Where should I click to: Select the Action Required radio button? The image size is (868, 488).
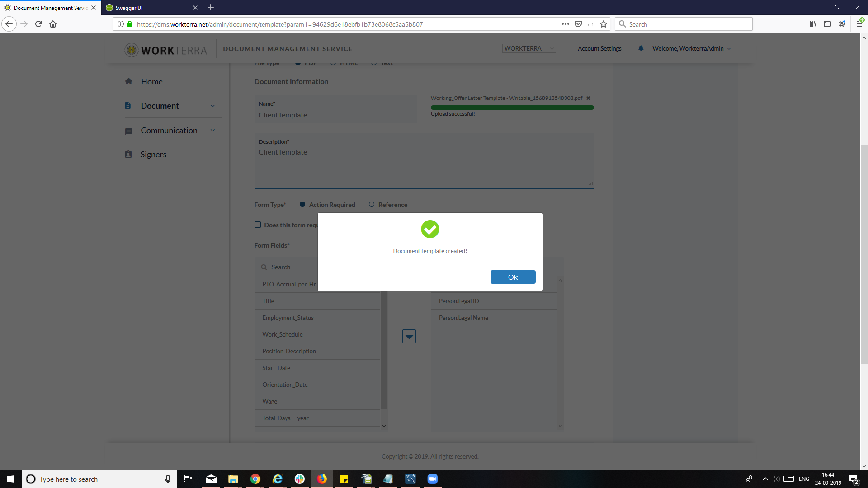pos(302,205)
